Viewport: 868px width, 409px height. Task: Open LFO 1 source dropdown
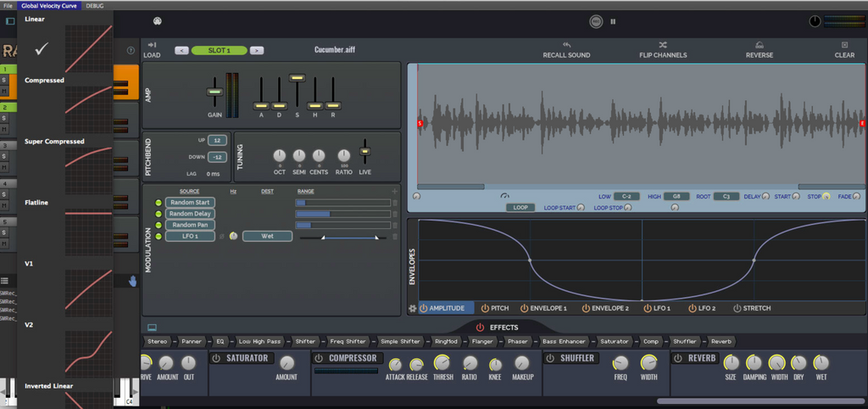tap(190, 237)
